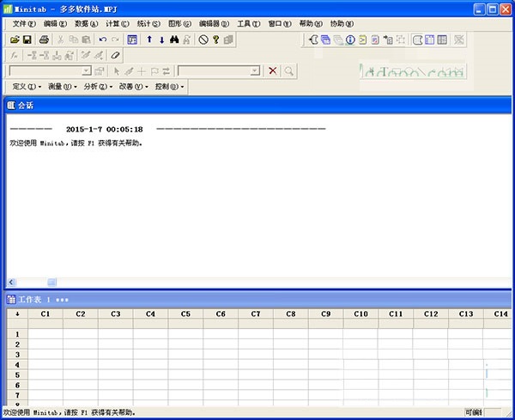Click the fx Assign Formula icon
This screenshot has height=420, width=515.
point(14,55)
